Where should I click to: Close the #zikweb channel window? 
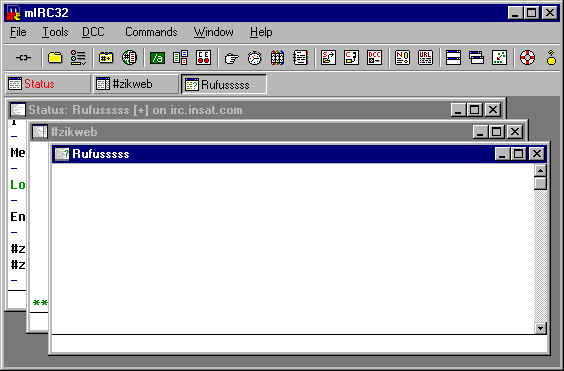click(515, 132)
